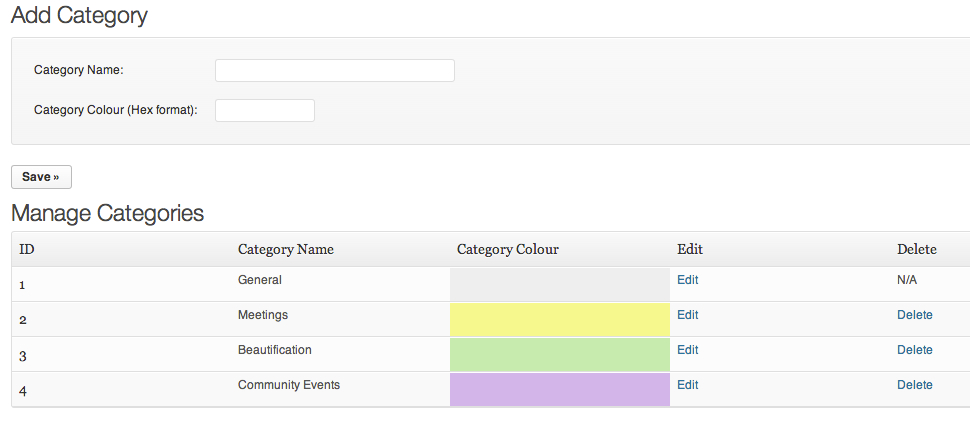Image resolution: width=970 pixels, height=439 pixels.
Task: Select the Meetings name cell
Action: 263,315
